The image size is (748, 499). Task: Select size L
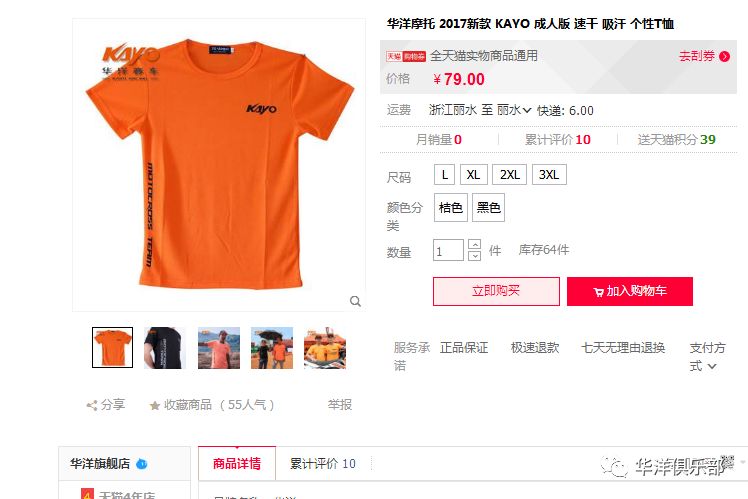click(x=444, y=175)
